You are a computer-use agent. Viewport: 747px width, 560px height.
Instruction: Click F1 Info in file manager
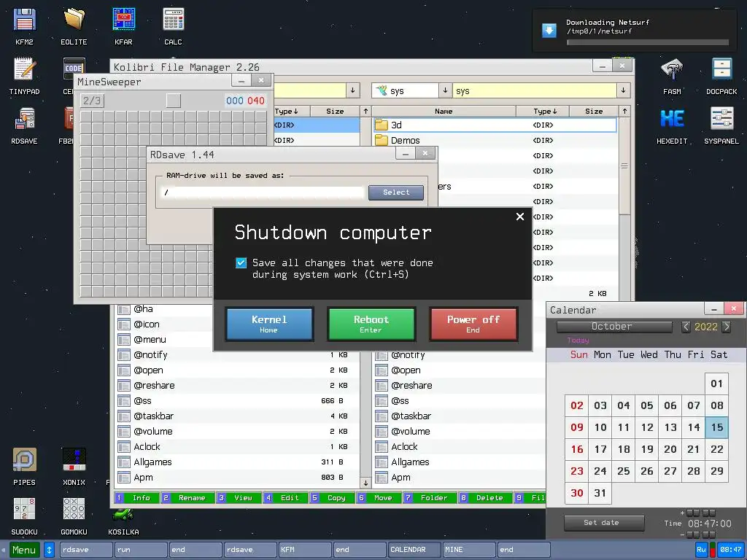click(136, 497)
